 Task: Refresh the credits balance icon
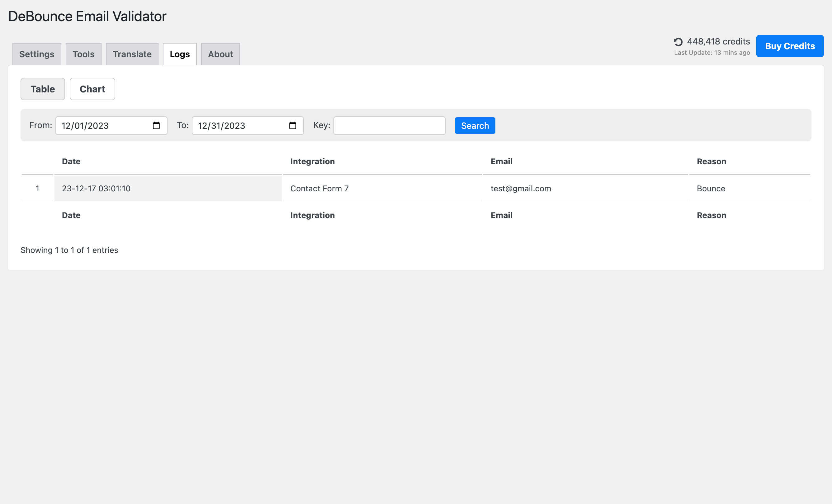pos(678,42)
